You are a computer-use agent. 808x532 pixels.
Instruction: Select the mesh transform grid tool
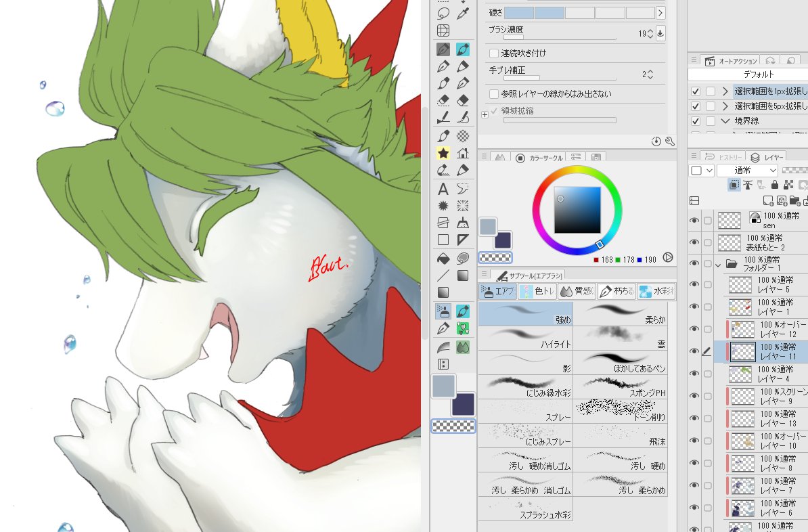pos(443,30)
